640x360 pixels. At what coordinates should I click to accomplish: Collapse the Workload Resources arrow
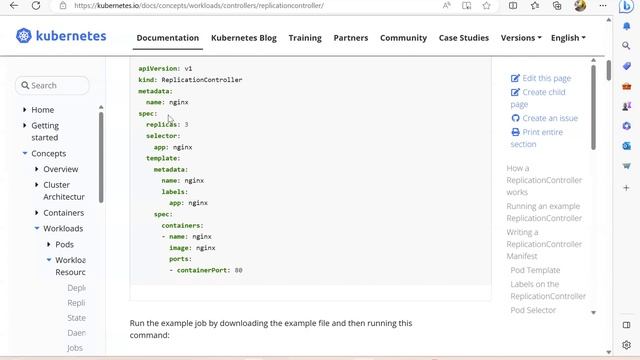[49, 260]
